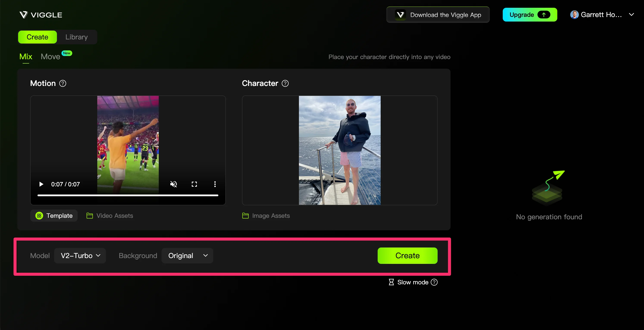The height and width of the screenshot is (330, 644).
Task: Open the Image Assets folder
Action: point(266,216)
